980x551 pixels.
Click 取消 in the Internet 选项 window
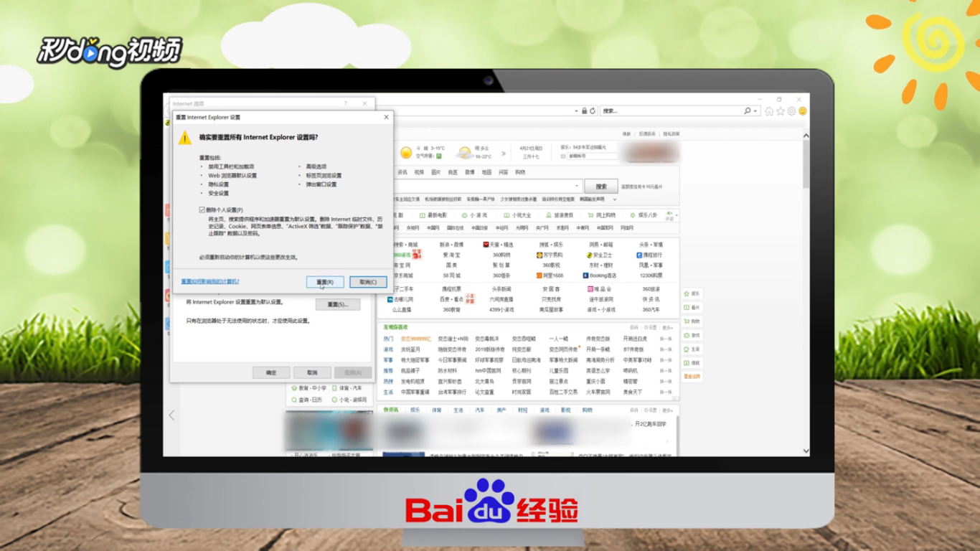tap(312, 372)
